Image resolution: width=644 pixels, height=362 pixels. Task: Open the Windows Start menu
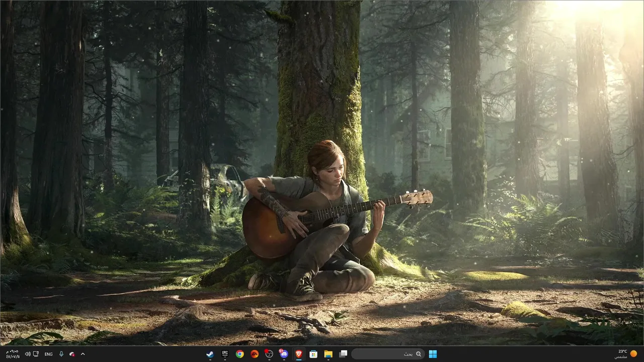433,354
